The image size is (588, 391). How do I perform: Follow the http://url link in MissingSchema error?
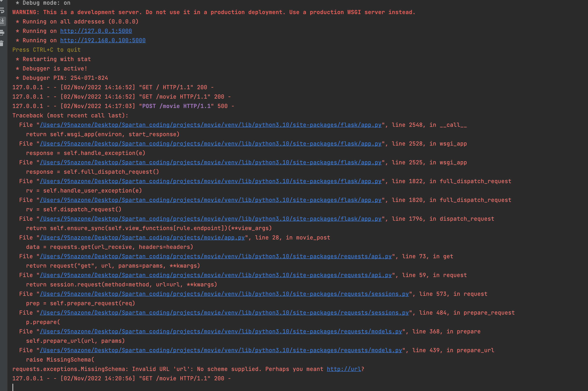(344, 369)
